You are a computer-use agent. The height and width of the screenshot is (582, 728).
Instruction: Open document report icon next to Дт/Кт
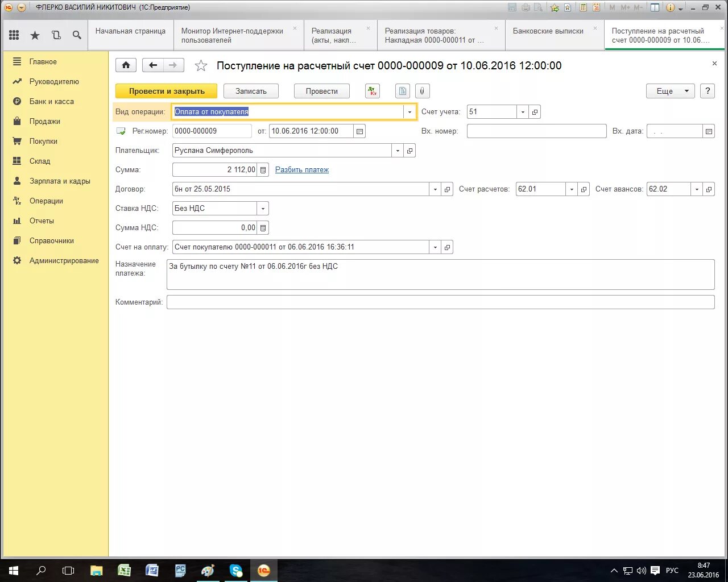click(403, 91)
